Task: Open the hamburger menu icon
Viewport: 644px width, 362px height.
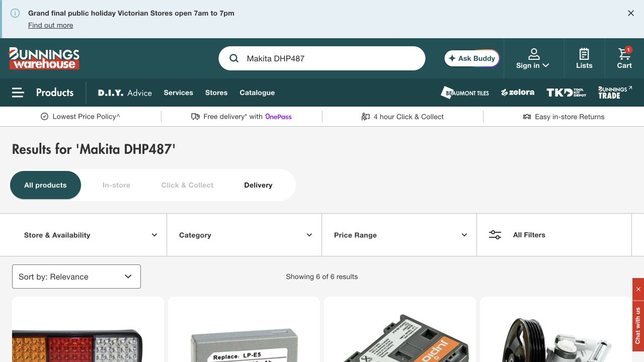Action: coord(18,93)
